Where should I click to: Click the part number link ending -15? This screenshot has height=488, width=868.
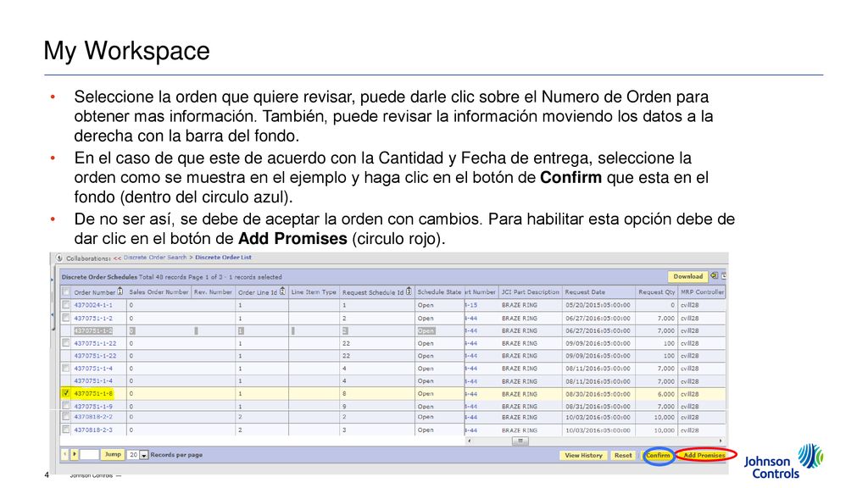pyautogui.click(x=471, y=305)
